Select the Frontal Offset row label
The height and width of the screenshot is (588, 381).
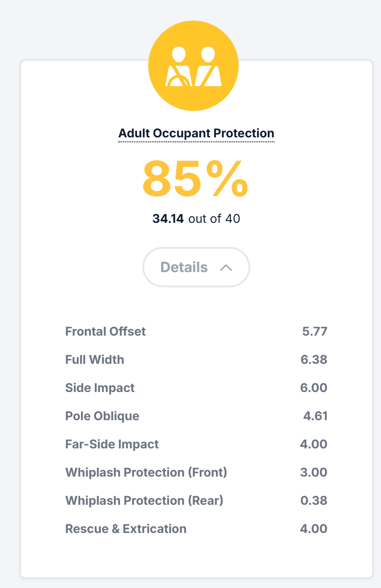(106, 332)
